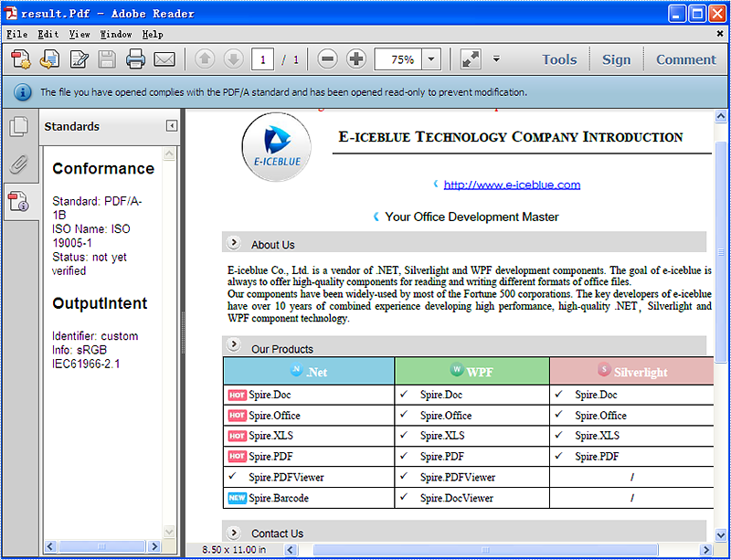
Task: Click the blue information icon
Action: click(x=22, y=92)
